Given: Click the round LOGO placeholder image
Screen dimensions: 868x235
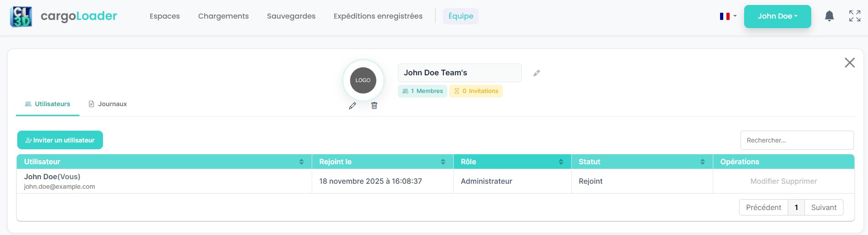Looking at the screenshot, I should 363,80.
